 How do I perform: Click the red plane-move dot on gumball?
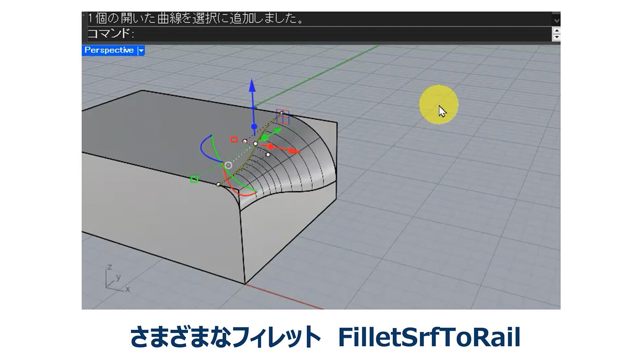270,147
